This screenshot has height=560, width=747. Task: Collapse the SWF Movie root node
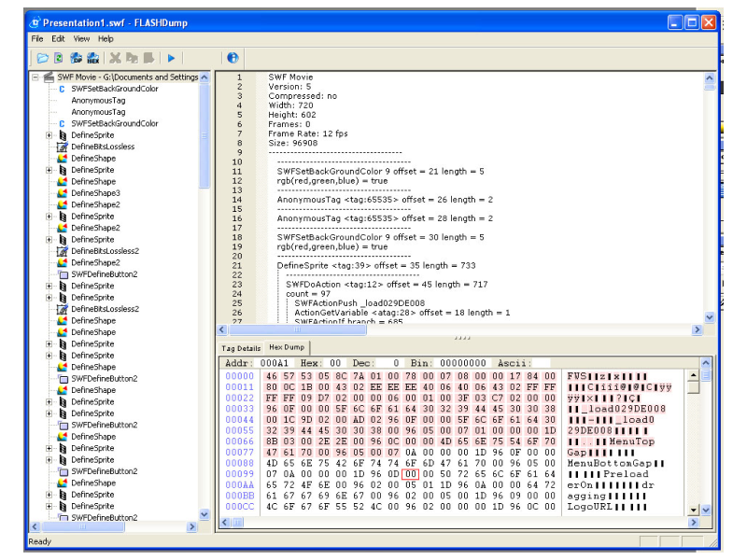click(x=35, y=77)
